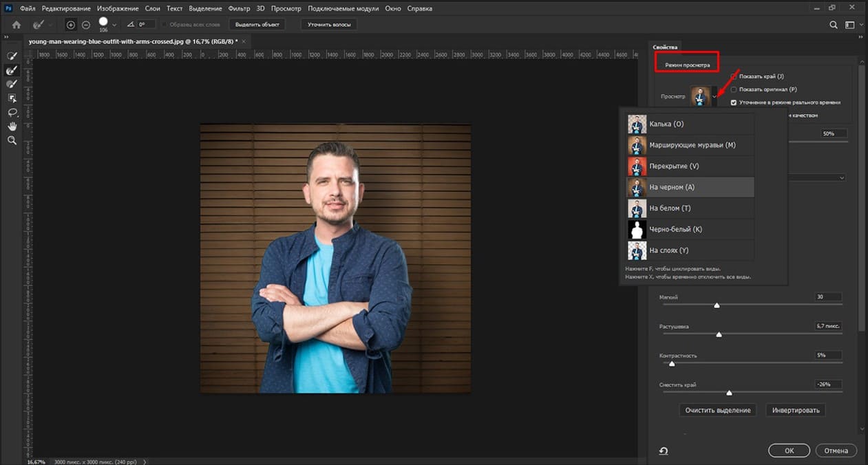This screenshot has height=465, width=868.
Task: Choose the Lasso tool in left toolbar
Action: coord(12,112)
